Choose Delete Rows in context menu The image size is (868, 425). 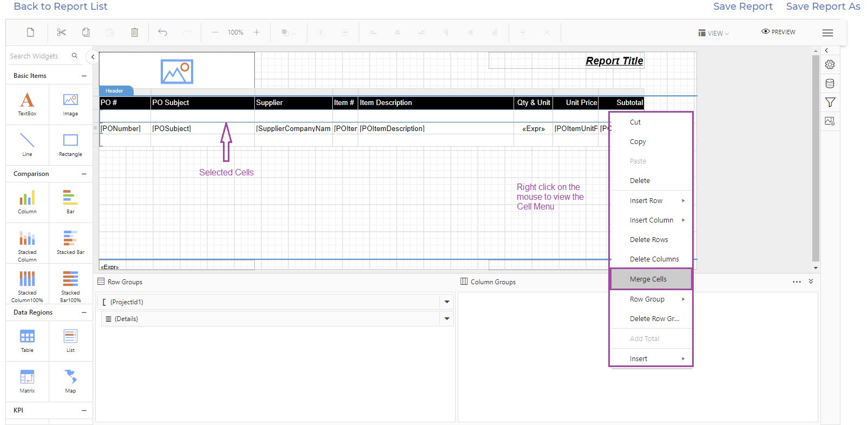point(652,240)
